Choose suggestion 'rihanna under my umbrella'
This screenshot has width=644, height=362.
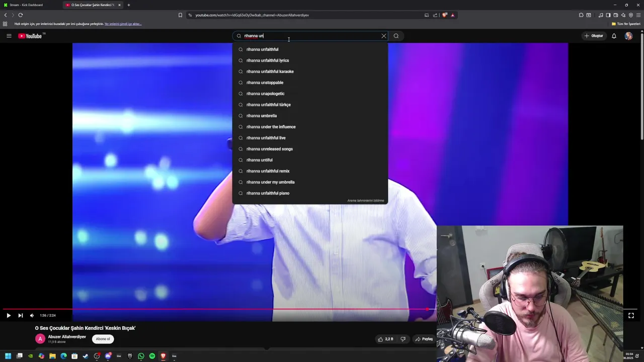click(x=310, y=182)
